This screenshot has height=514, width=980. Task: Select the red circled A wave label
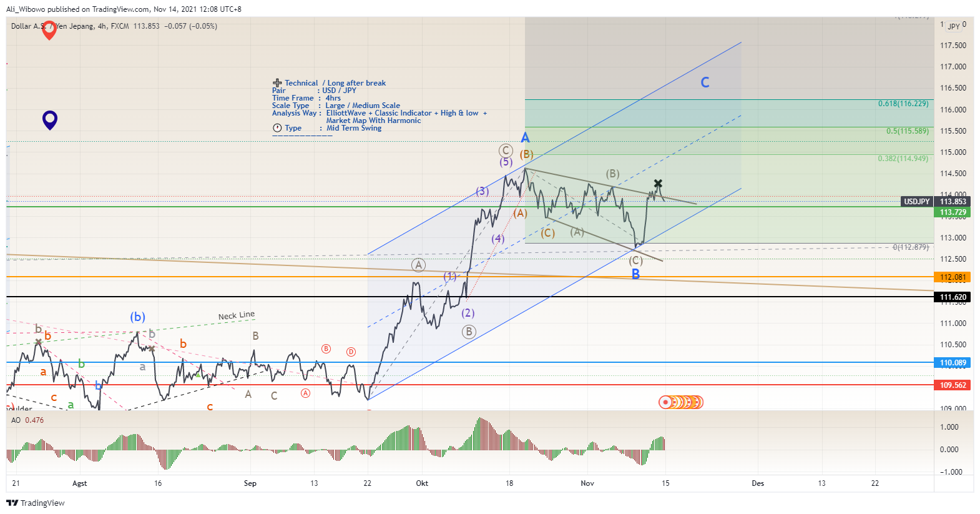pos(305,393)
